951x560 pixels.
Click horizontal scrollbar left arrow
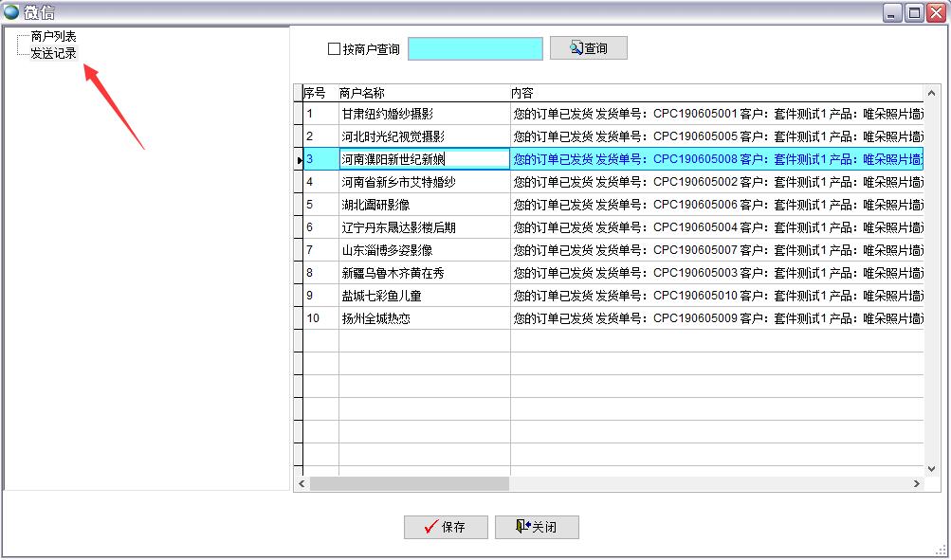[302, 484]
